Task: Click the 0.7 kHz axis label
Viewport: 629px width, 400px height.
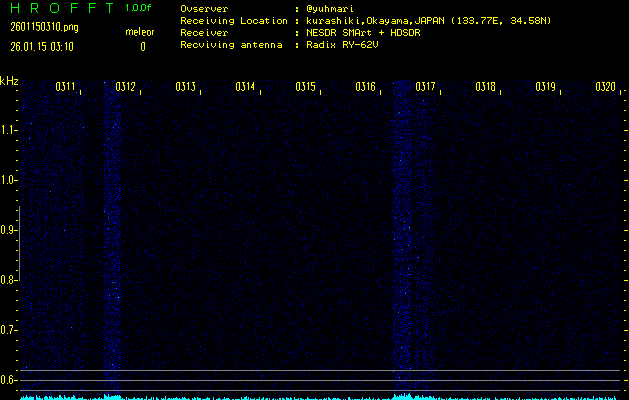Action: click(x=7, y=330)
